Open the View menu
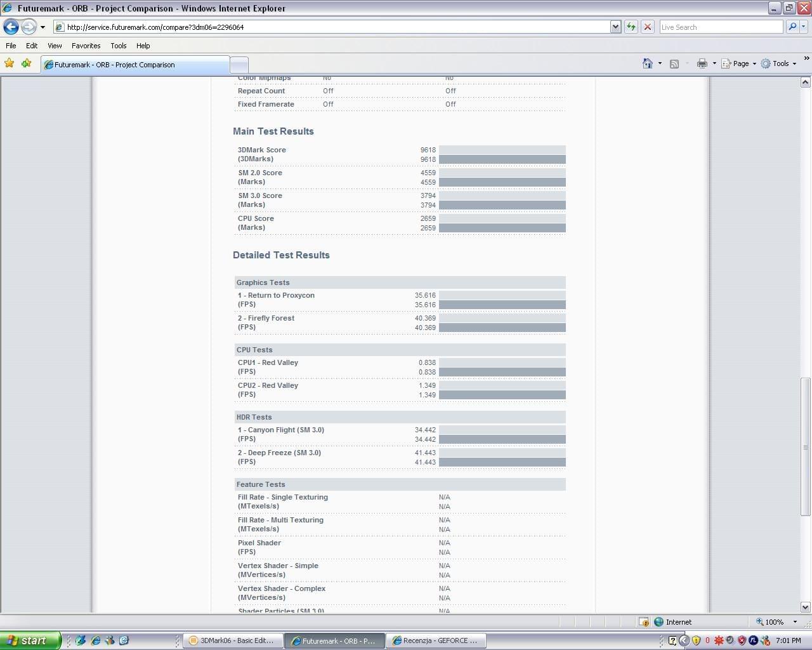This screenshot has width=812, height=650. (55, 46)
